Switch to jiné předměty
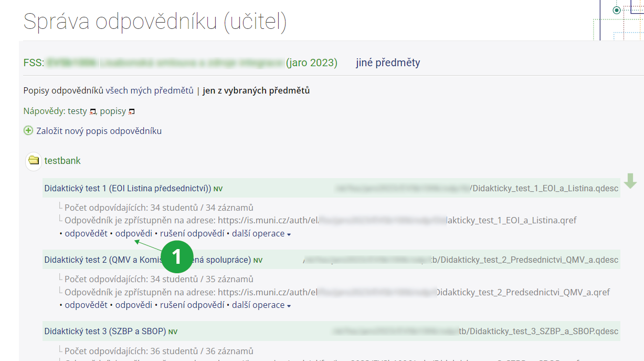 click(x=388, y=63)
